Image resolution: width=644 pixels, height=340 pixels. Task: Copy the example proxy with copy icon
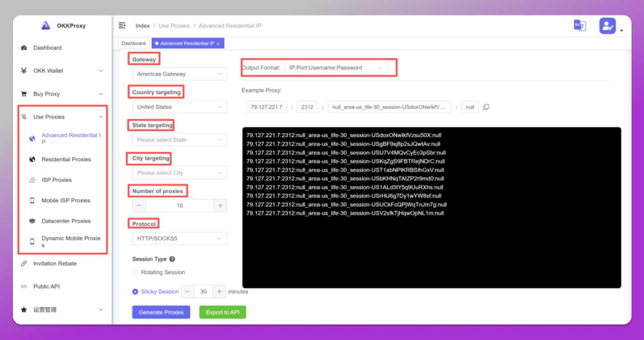coord(486,107)
